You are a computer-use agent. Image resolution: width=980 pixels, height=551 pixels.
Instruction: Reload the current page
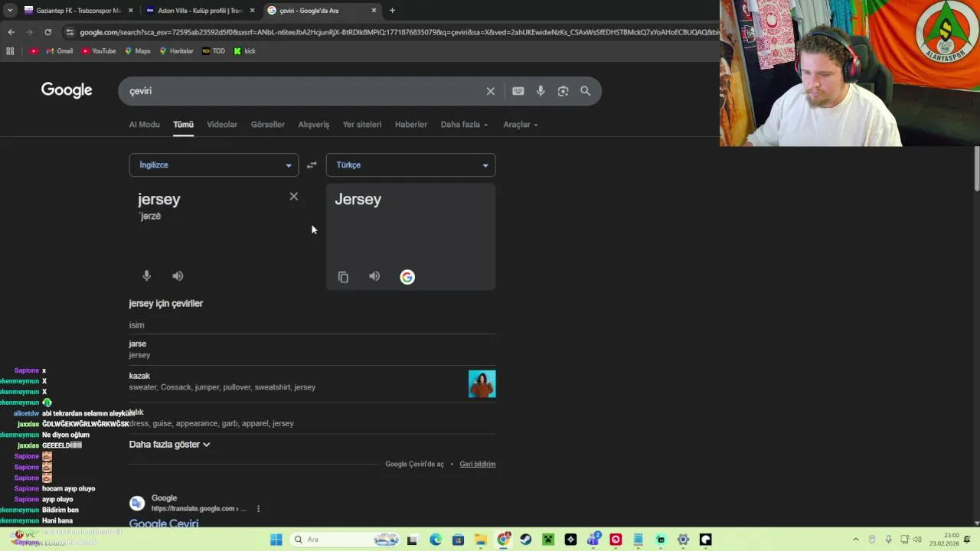[x=47, y=32]
